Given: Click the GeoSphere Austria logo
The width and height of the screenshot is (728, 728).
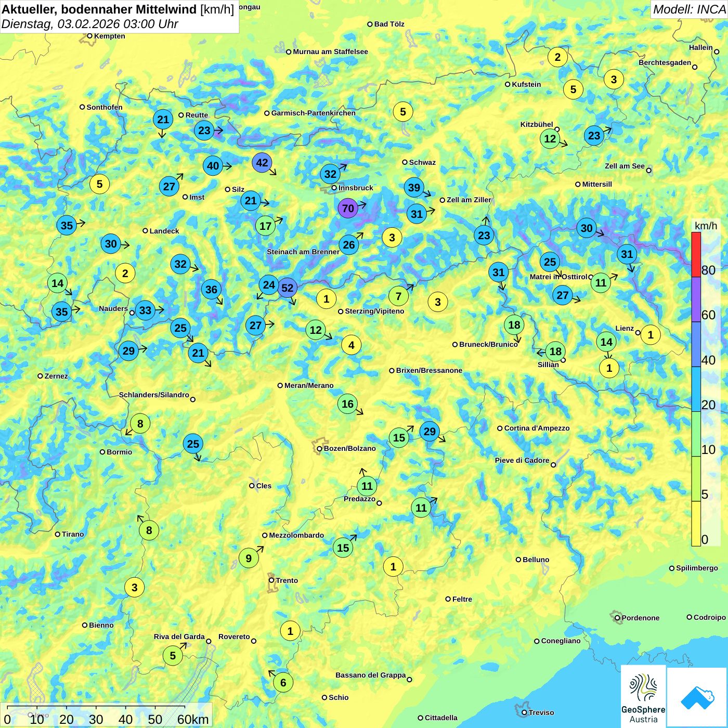Looking at the screenshot, I should click(x=643, y=696).
